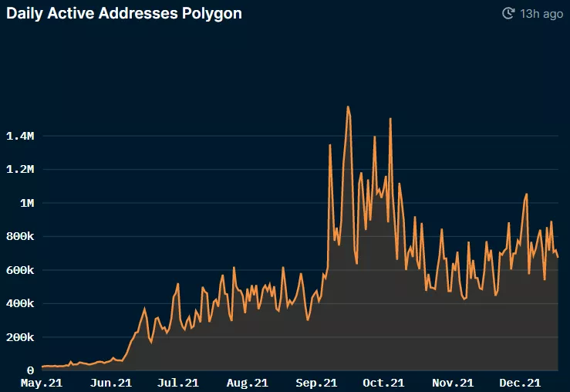Click the Dec.21 x-axis label
570x392 pixels.
point(520,383)
